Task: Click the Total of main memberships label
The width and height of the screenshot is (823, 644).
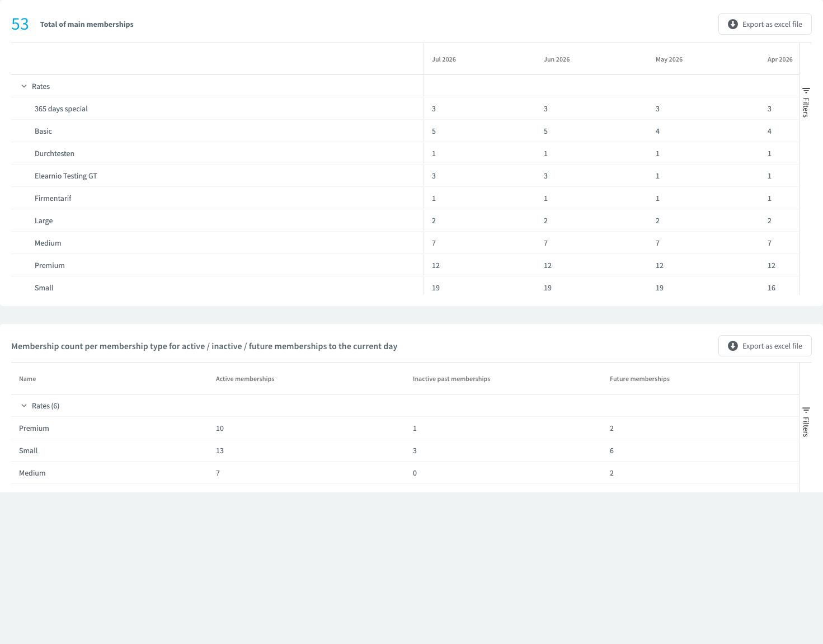Action: pyautogui.click(x=87, y=24)
